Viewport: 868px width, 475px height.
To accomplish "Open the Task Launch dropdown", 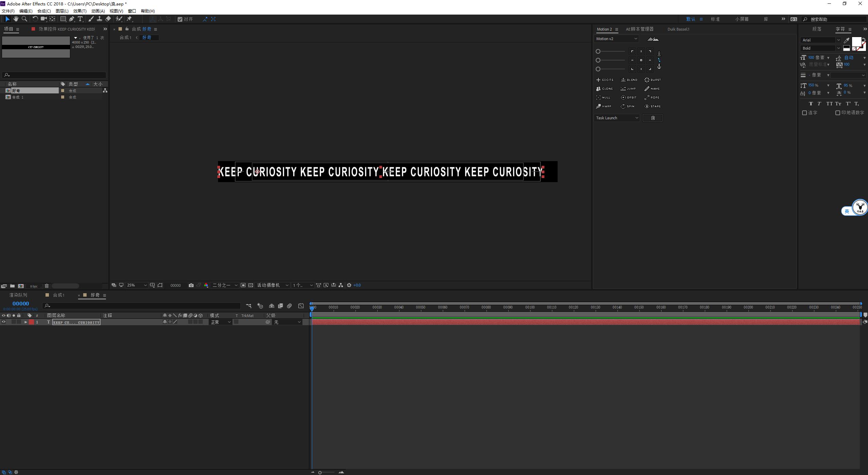I will (617, 118).
